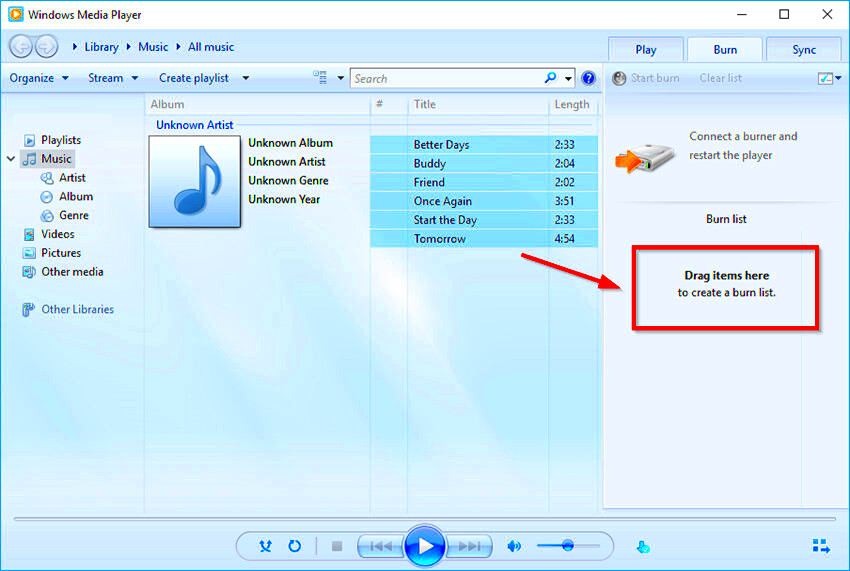
Task: Click the Unknown Artist group link
Action: (195, 125)
